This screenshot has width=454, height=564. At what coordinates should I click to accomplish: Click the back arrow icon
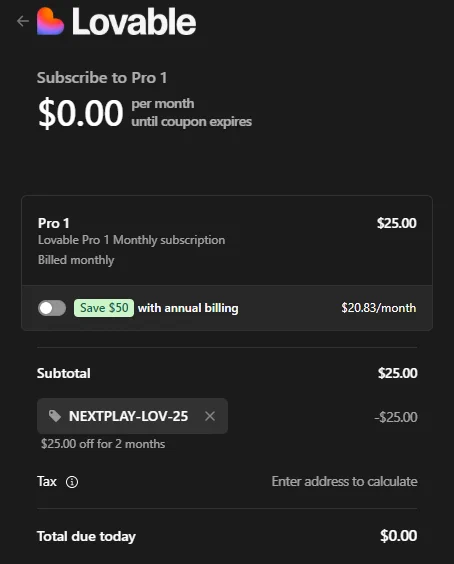(x=23, y=21)
